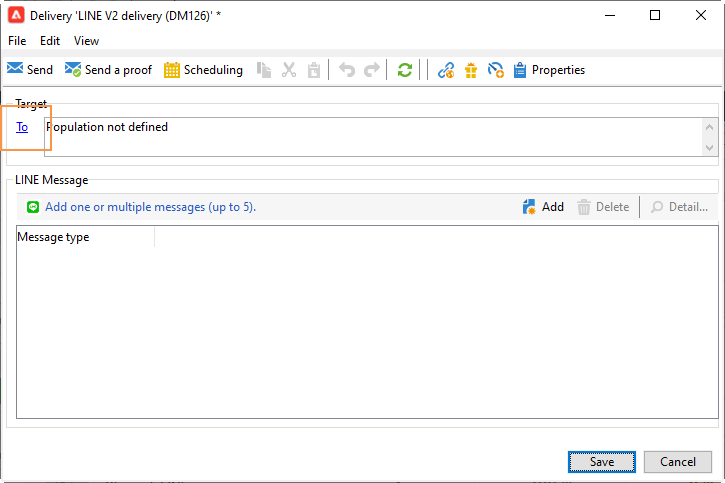The width and height of the screenshot is (725, 483).
Task: Click Send a proof in toolbar
Action: click(109, 70)
